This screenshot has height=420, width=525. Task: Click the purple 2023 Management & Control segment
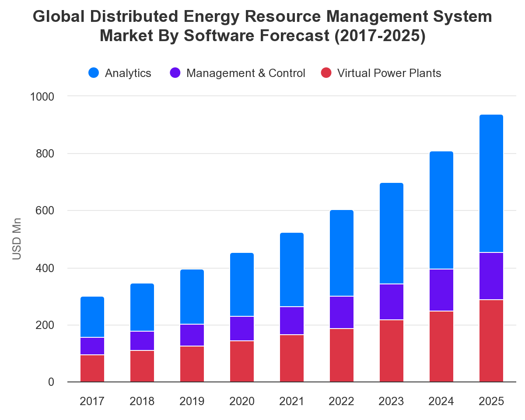coord(392,302)
